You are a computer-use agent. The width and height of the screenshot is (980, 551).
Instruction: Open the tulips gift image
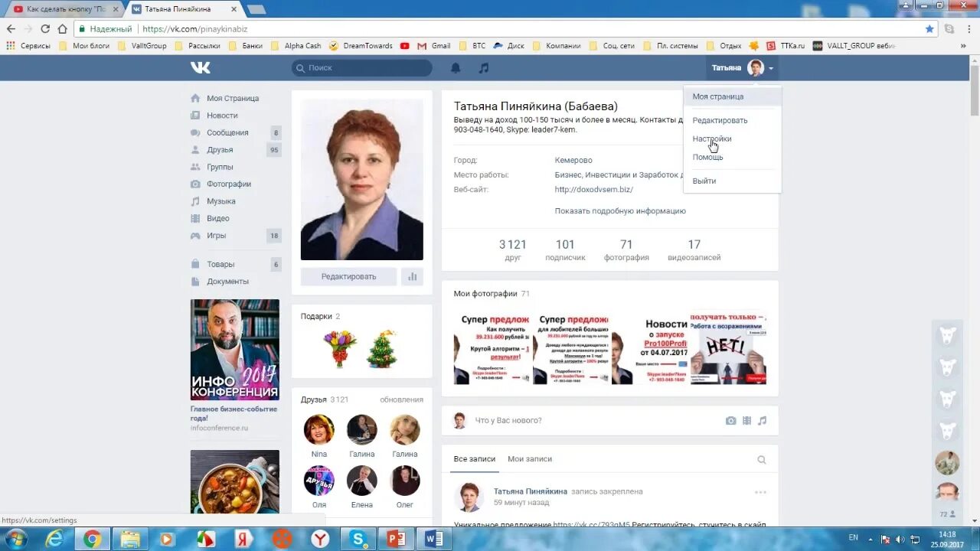point(339,349)
